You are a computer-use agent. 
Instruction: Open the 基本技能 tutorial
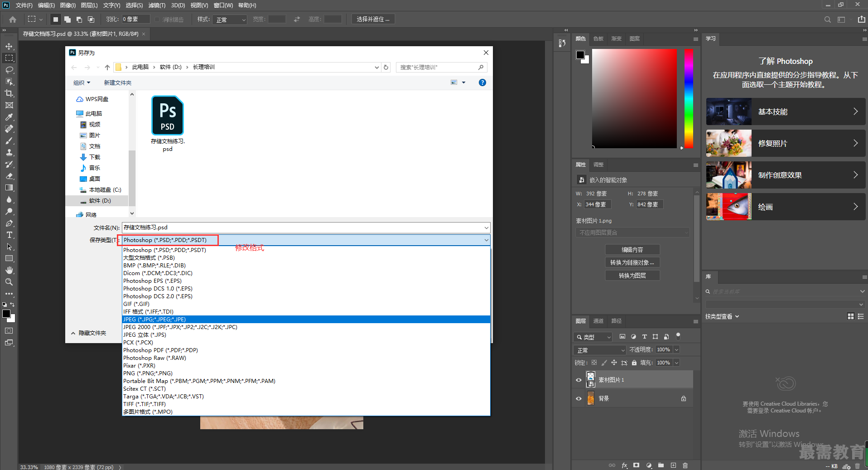[x=786, y=111]
